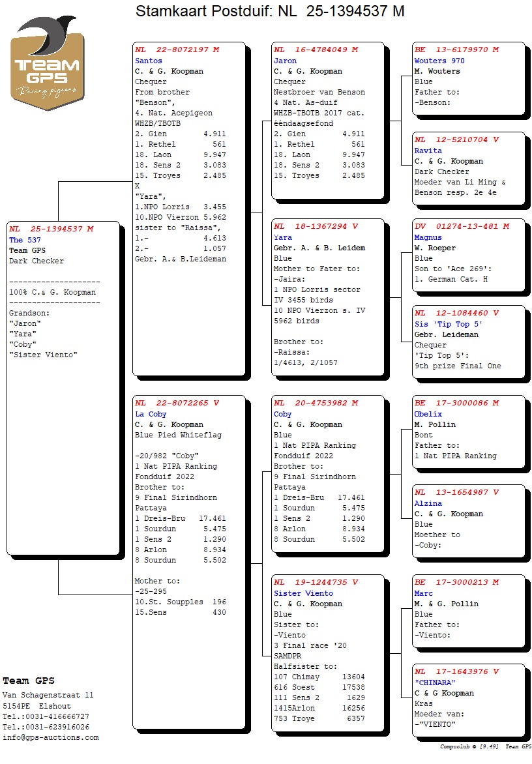Image resolution: width=532 pixels, height=764 pixels.
Task: Click the La Coby pigeon name
Action: click(x=151, y=414)
